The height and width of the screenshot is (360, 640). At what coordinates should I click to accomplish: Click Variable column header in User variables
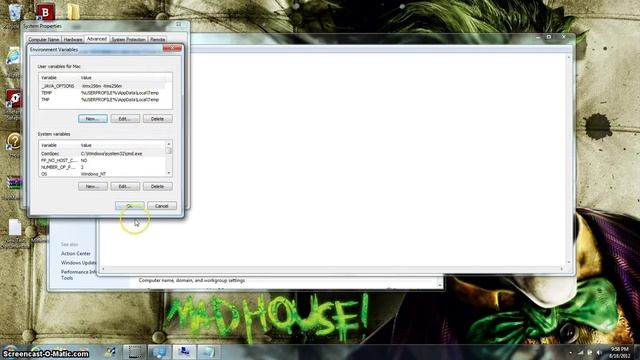tap(59, 78)
